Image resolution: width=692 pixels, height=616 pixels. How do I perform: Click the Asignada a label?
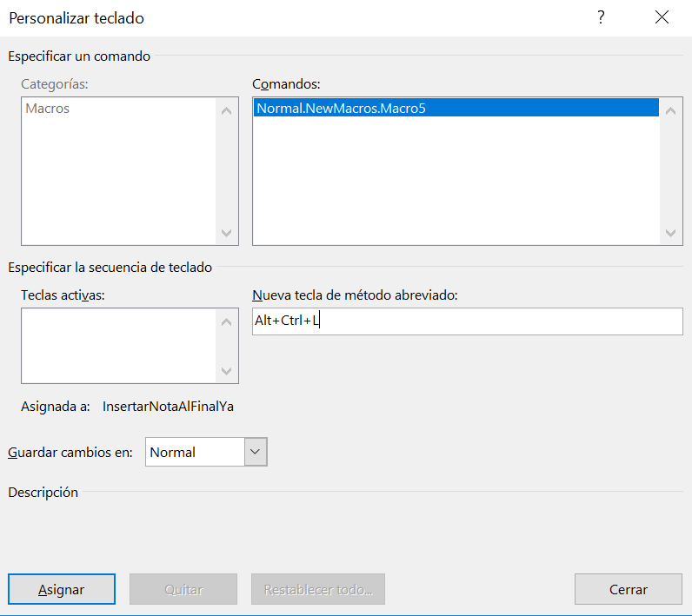[55, 406]
